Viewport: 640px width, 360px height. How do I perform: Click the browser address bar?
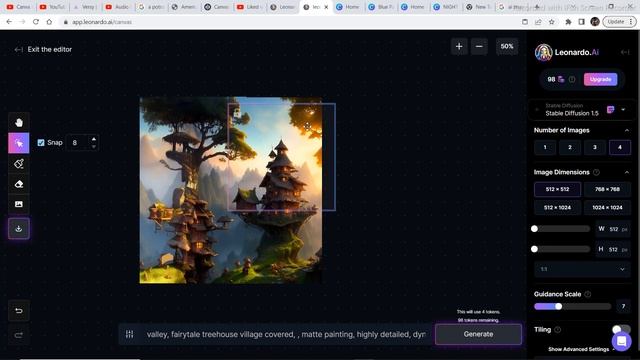click(286, 22)
